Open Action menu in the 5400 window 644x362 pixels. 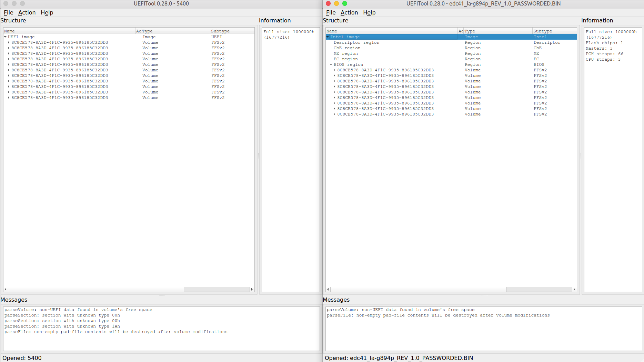(x=27, y=12)
